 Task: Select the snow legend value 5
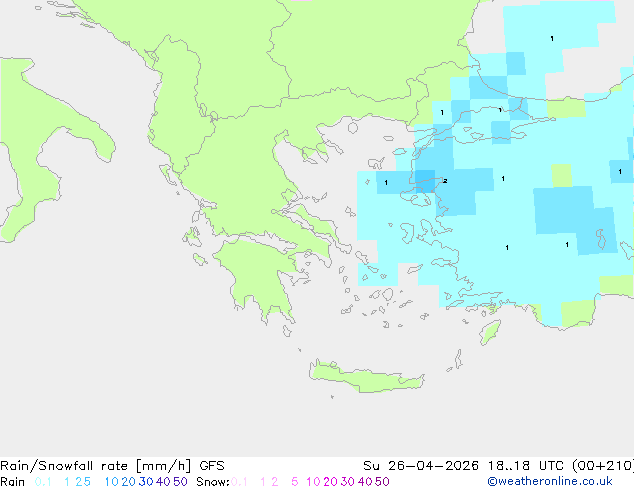pyautogui.click(x=295, y=482)
